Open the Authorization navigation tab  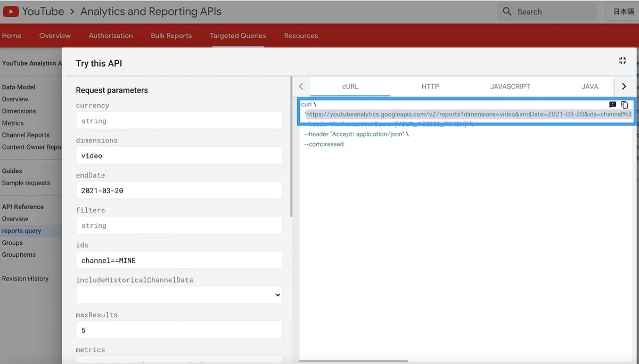click(111, 36)
